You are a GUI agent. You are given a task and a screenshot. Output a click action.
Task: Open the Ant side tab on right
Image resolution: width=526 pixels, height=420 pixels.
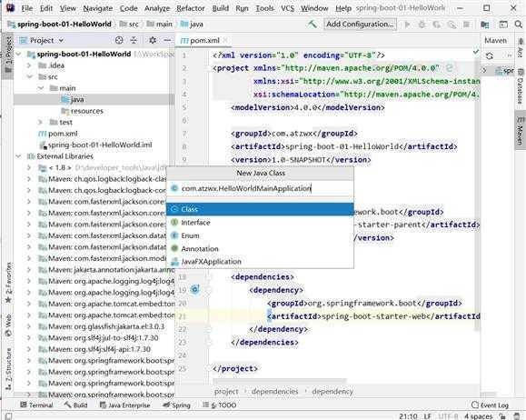pyautogui.click(x=520, y=47)
